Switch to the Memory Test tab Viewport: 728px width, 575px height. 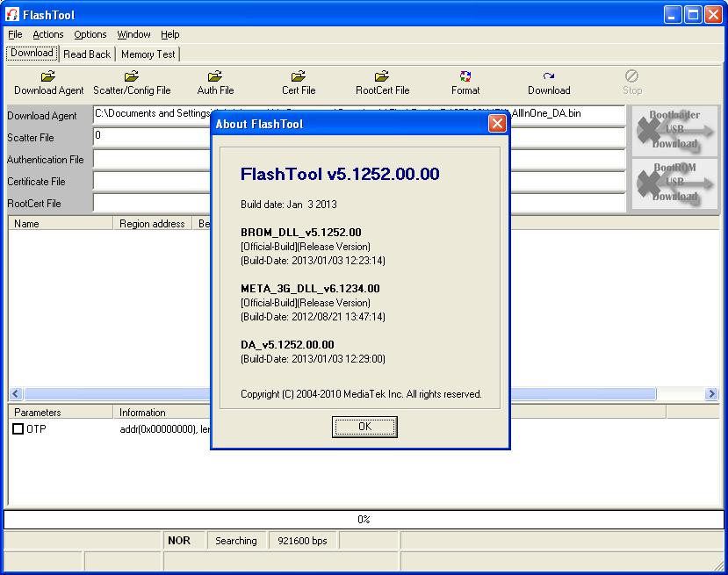pos(148,54)
